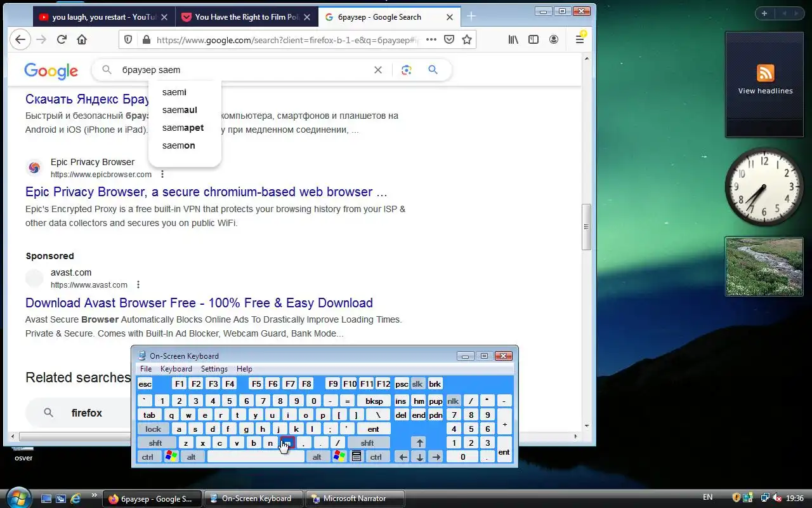Open page actions three-dot menu in address bar
812x508 pixels.
pyautogui.click(x=431, y=39)
